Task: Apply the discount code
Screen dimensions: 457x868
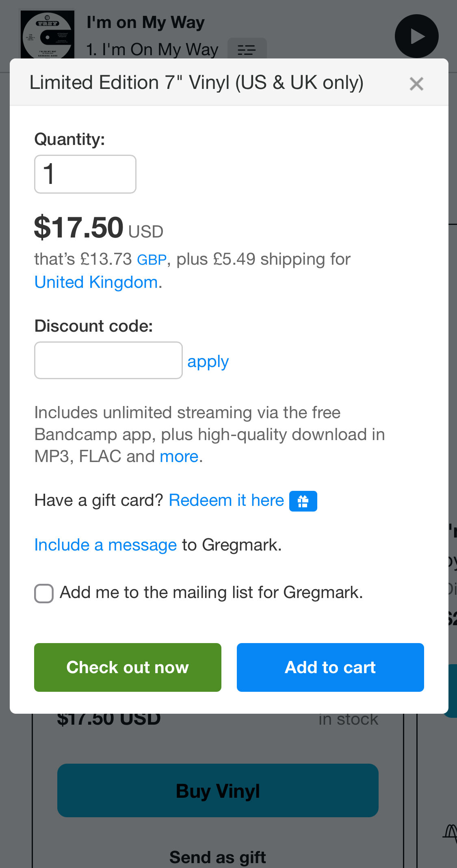Action: click(x=208, y=361)
